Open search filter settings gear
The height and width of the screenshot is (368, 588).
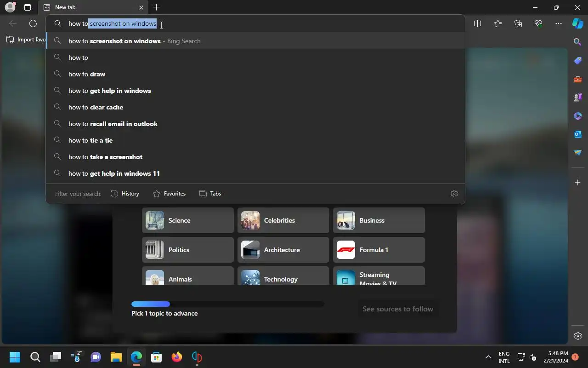454,194
